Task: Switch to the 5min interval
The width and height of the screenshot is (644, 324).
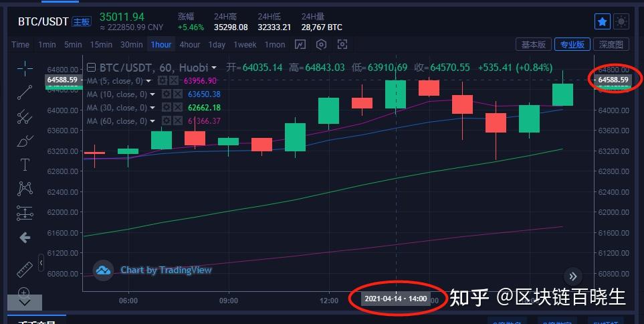Action: click(73, 44)
